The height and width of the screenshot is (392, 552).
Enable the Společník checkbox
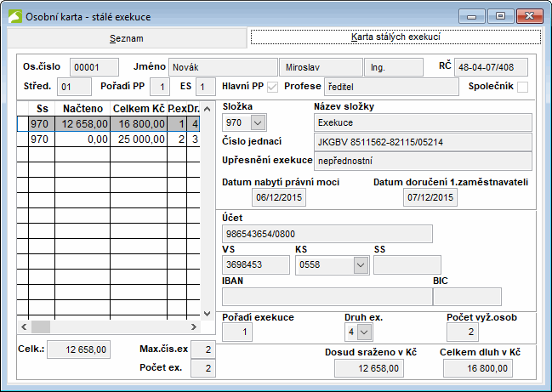522,86
